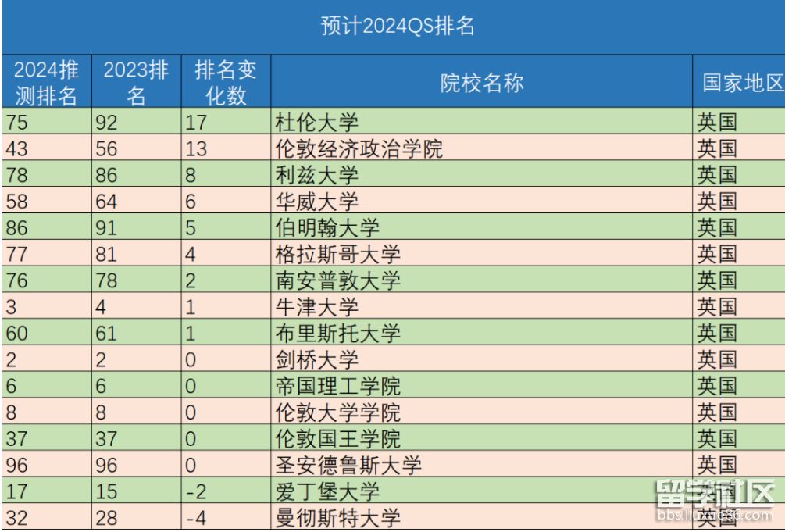
Task: Click rank change -2 for 爱丁堡大学
Action: (196, 492)
